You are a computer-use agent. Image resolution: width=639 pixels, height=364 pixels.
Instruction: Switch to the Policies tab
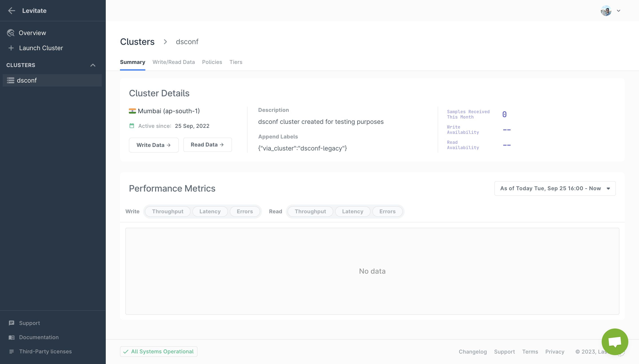(212, 62)
